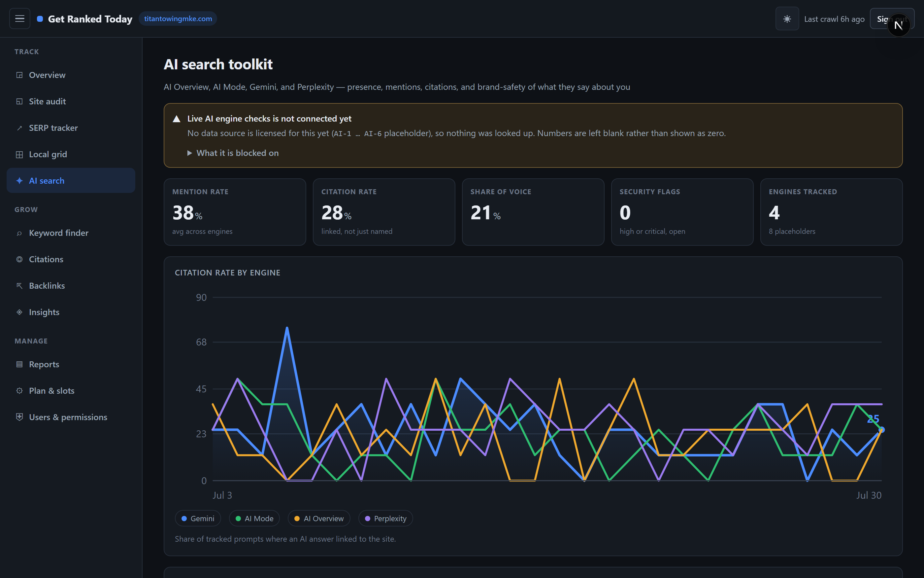Click 'AI search toolkit' page heading

(218, 64)
